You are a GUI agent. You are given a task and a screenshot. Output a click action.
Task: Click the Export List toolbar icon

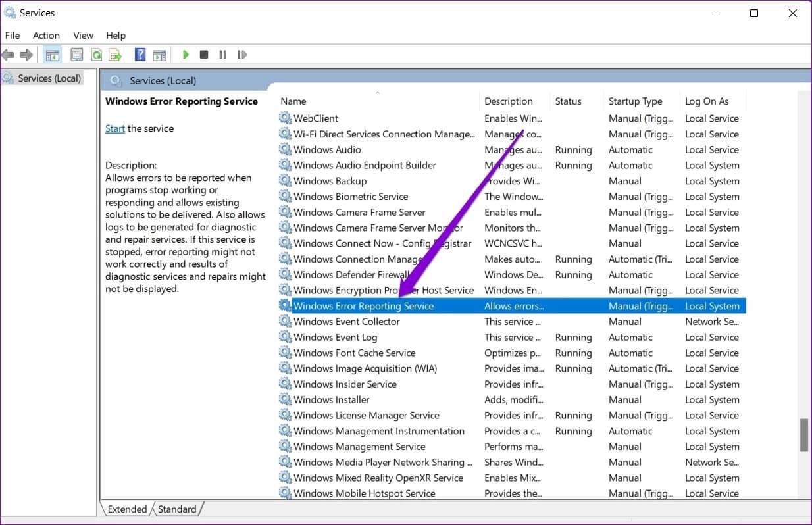tap(115, 55)
